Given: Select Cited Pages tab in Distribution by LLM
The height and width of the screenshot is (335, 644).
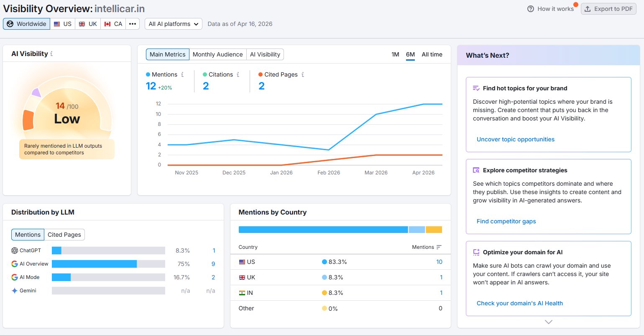Looking at the screenshot, I should pyautogui.click(x=64, y=235).
